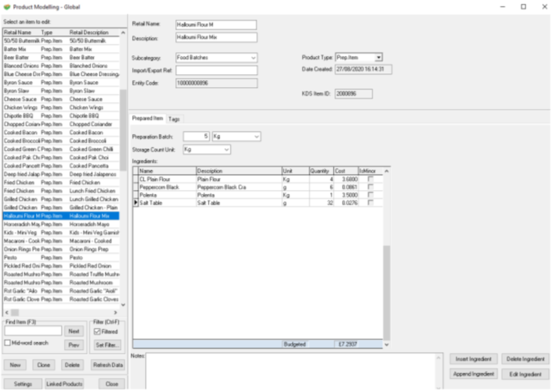The width and height of the screenshot is (552, 392).
Task: Click the item list vertical scrollbar
Action: click(x=123, y=131)
